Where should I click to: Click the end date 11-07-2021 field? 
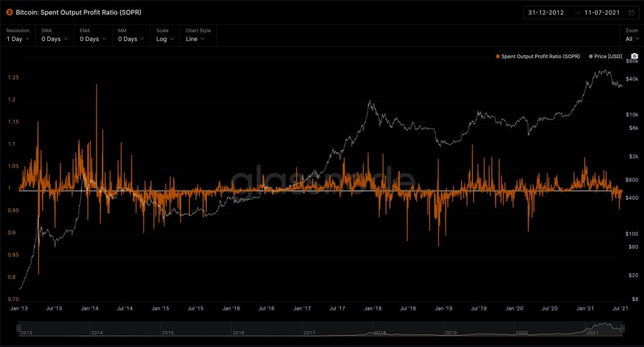[602, 13]
